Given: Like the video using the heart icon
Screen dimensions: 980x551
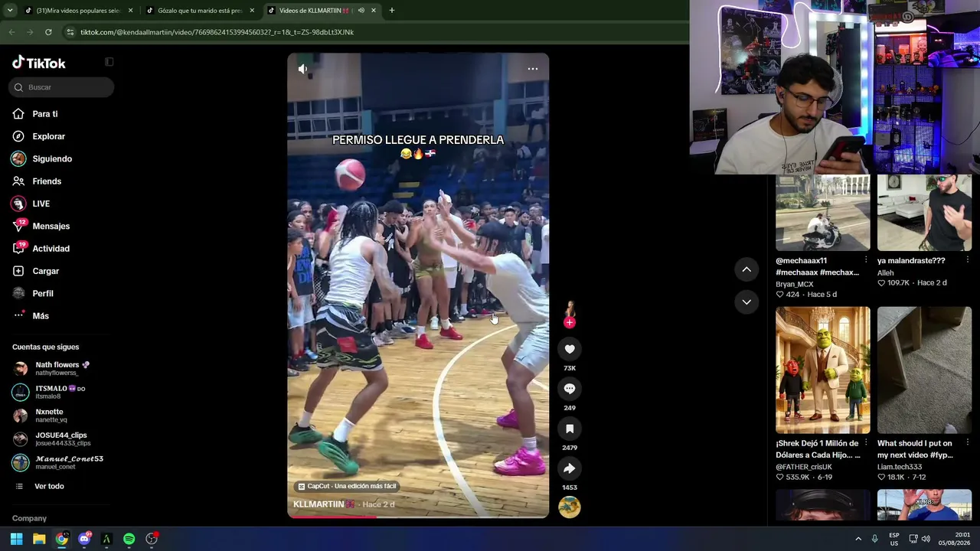Looking at the screenshot, I should coord(570,349).
